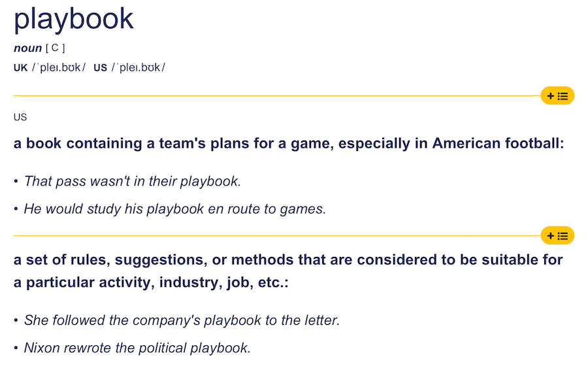588x366 pixels.
Task: Click example 'That pass wasn't in their playbook.'
Action: point(133,182)
